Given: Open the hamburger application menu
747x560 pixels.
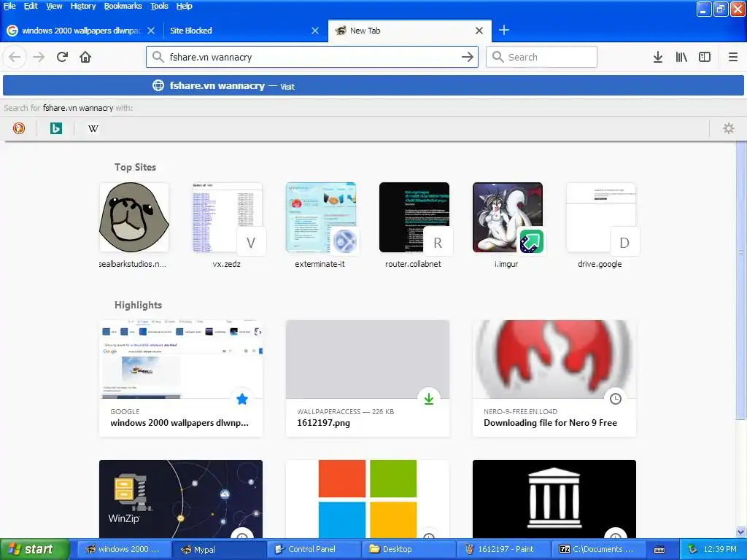Looking at the screenshot, I should (x=733, y=57).
